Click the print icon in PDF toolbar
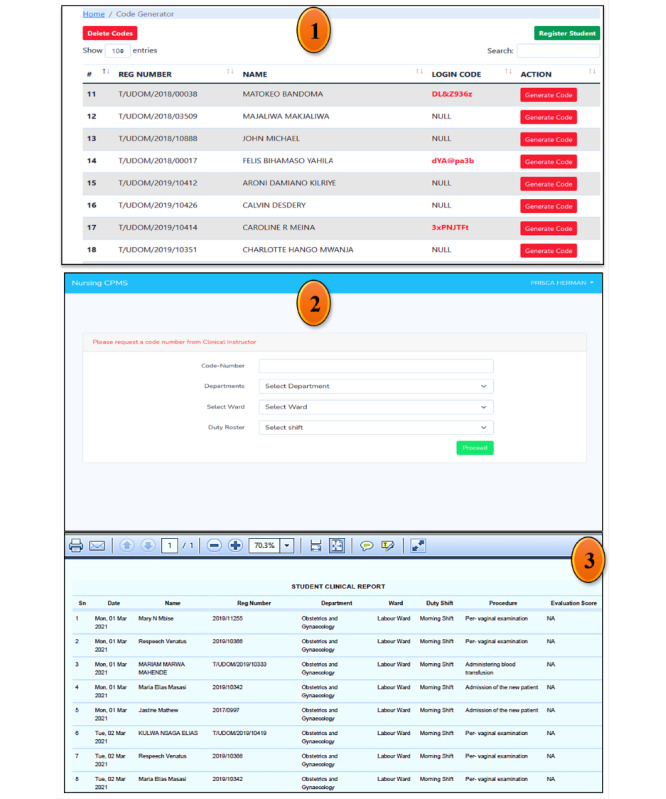This screenshot has height=799, width=666. (x=76, y=546)
